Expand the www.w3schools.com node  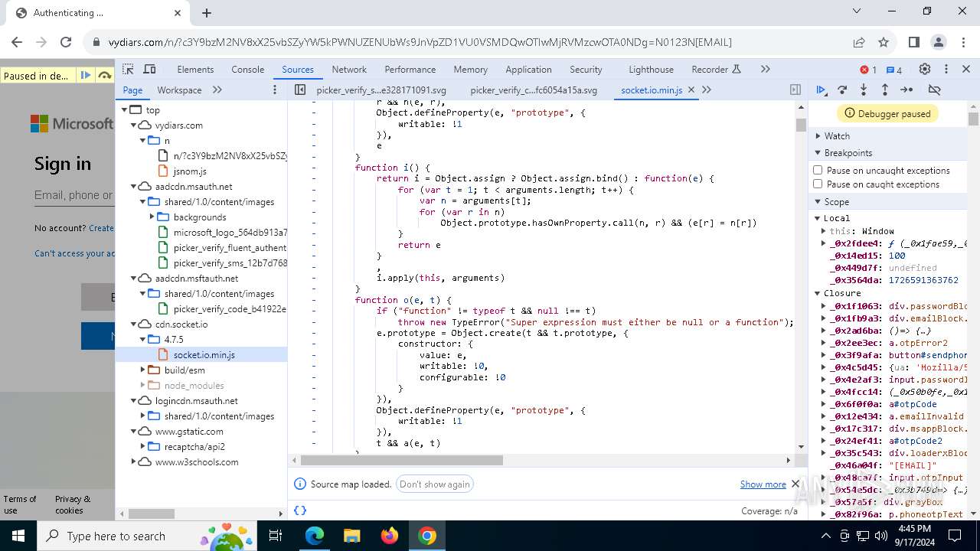pos(134,461)
